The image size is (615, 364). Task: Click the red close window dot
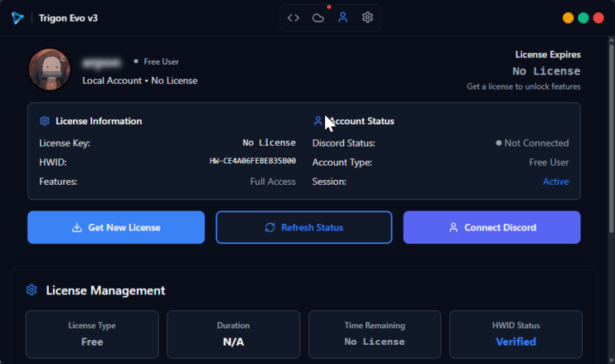tap(599, 18)
